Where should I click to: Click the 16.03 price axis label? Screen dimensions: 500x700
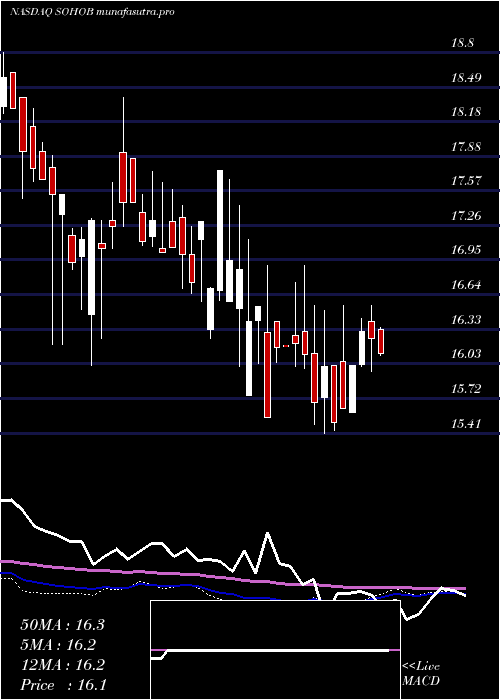(466, 354)
